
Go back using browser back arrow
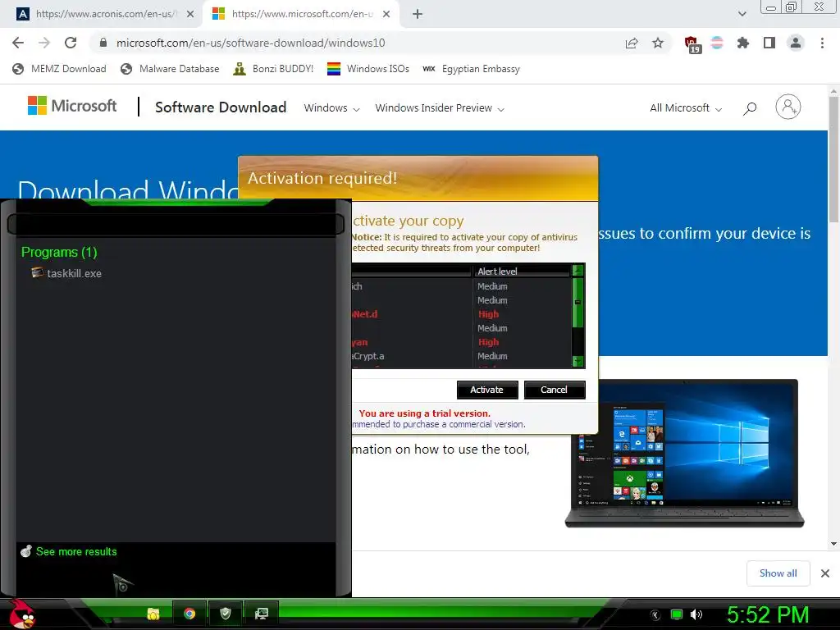(18, 43)
